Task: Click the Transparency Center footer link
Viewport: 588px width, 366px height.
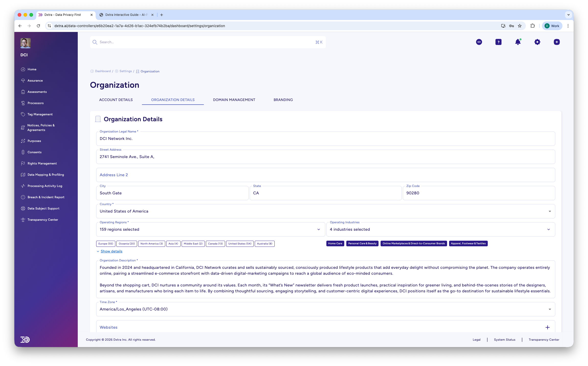Action: pyautogui.click(x=543, y=340)
